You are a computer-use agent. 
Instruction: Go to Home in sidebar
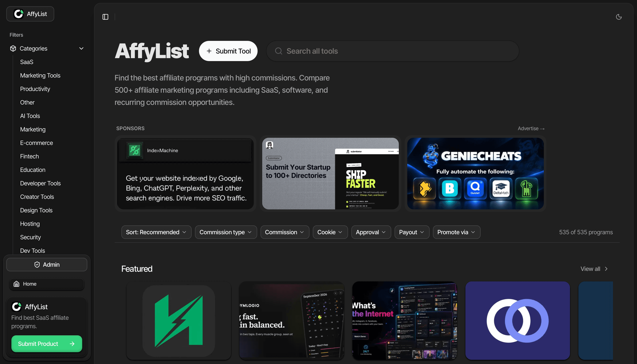(47, 284)
